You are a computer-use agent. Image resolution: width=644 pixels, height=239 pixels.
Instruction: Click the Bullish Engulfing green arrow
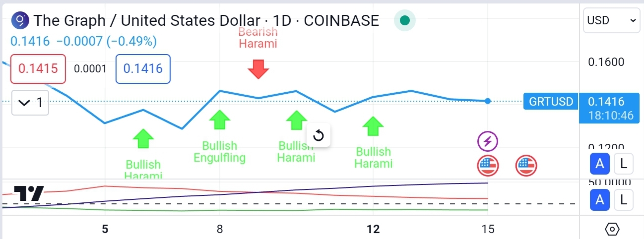(219, 119)
